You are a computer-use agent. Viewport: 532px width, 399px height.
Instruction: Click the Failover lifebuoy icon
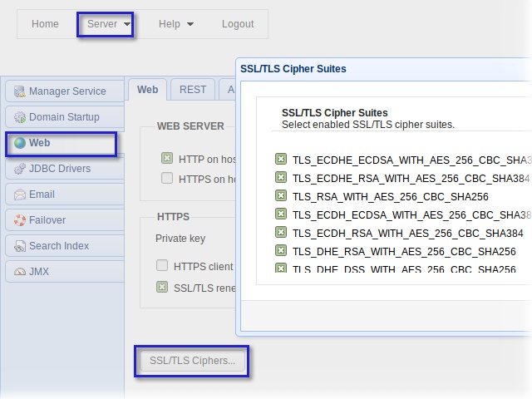pyautogui.click(x=20, y=220)
